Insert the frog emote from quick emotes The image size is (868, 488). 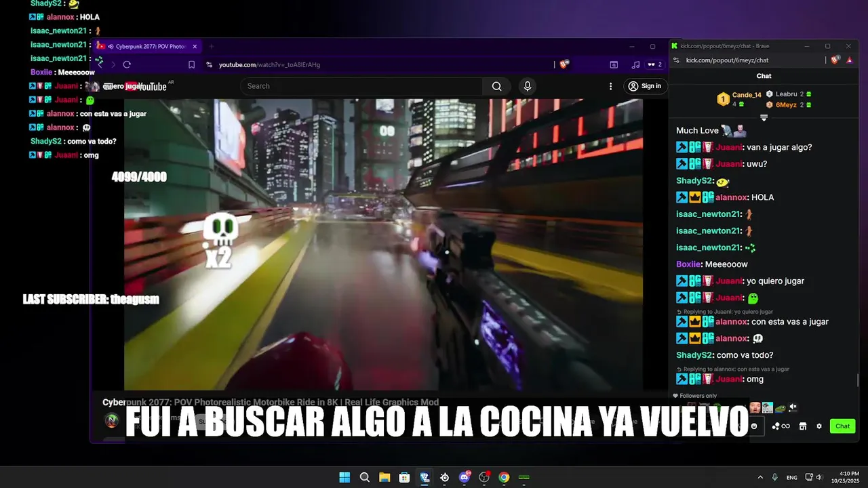(781, 408)
